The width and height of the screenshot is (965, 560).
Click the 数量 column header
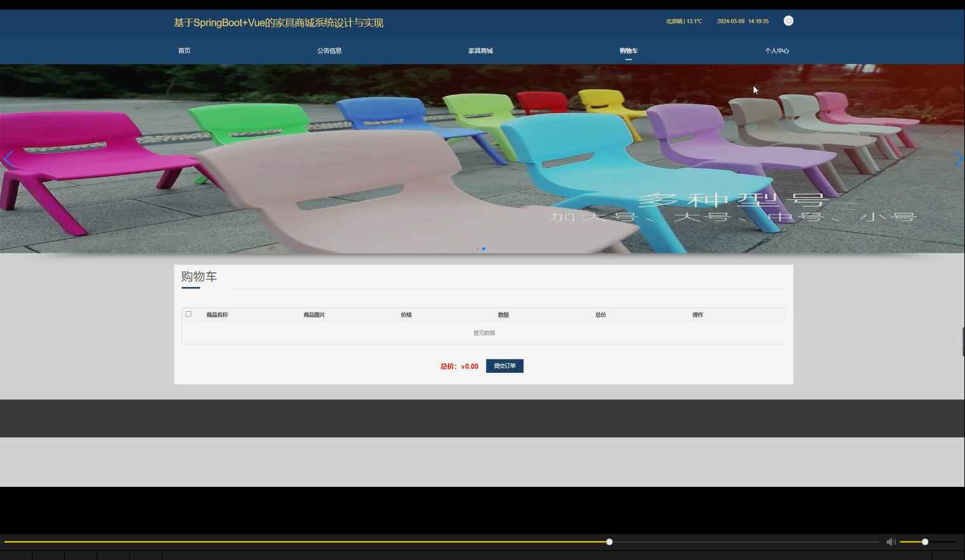504,315
